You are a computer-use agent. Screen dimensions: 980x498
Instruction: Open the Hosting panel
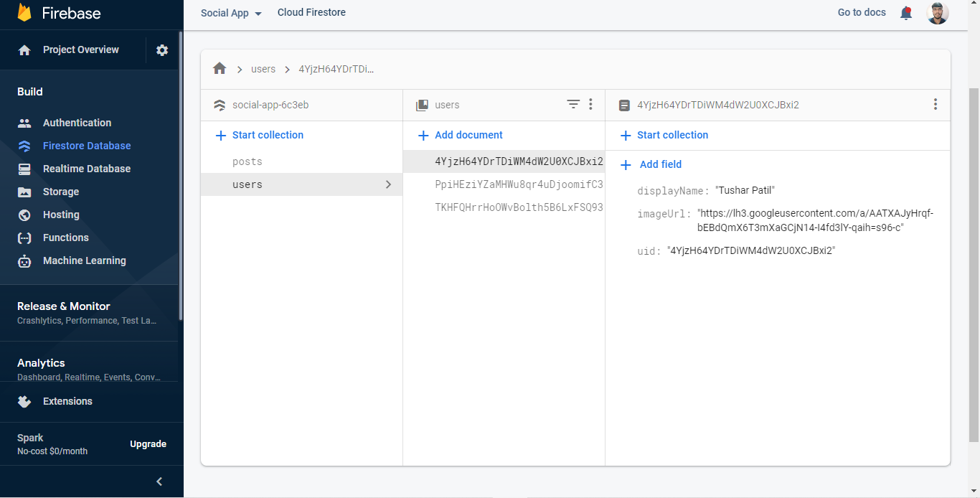click(60, 215)
